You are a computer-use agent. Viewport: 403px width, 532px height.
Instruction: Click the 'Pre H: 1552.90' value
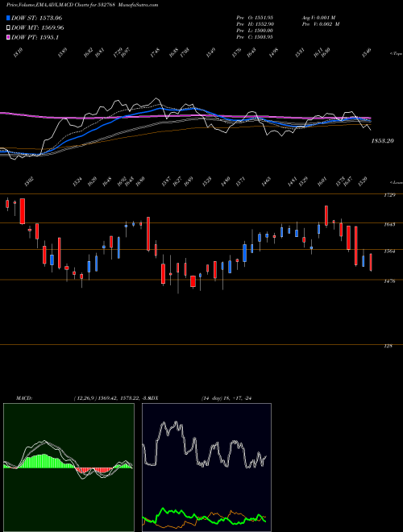255,24
